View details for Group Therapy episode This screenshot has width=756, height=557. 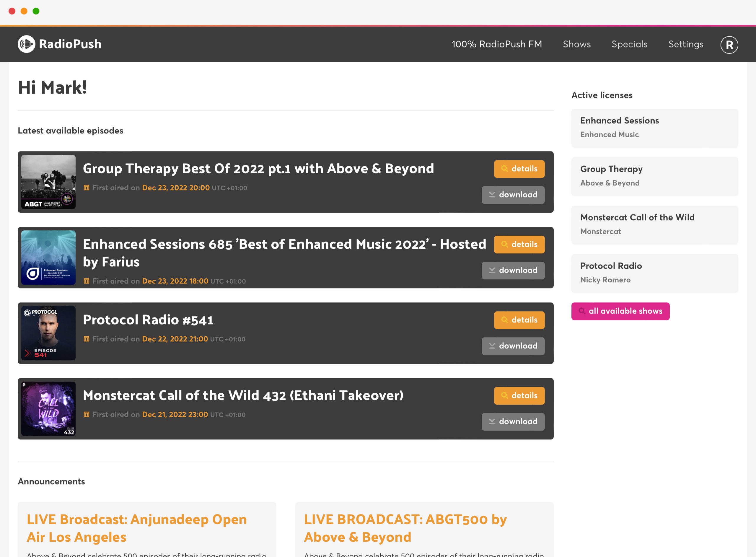coord(519,169)
